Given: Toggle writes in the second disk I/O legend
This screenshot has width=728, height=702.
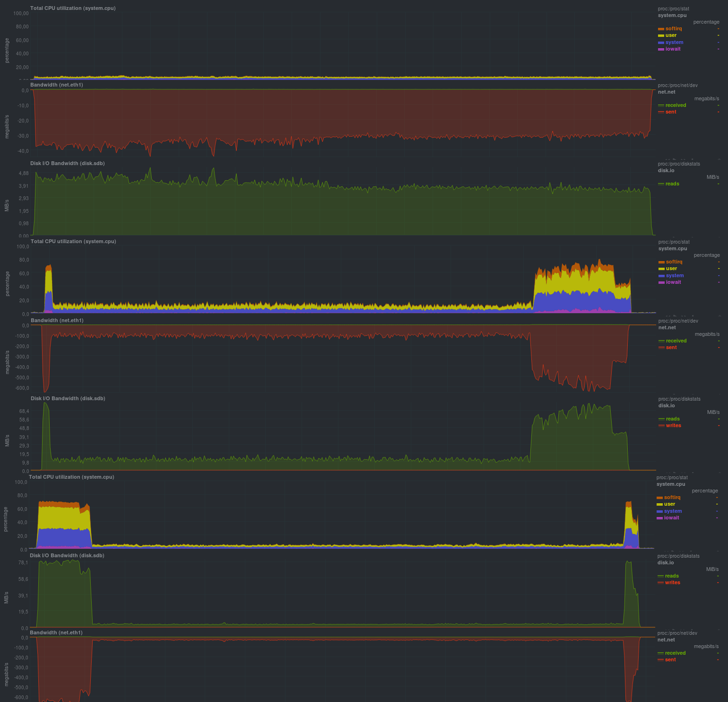Looking at the screenshot, I should pos(674,426).
